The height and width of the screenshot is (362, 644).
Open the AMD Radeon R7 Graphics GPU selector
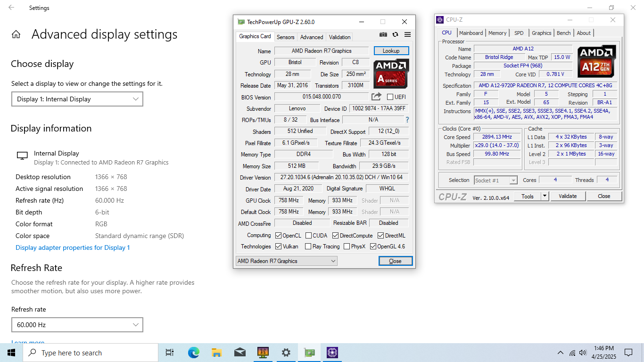point(287,261)
